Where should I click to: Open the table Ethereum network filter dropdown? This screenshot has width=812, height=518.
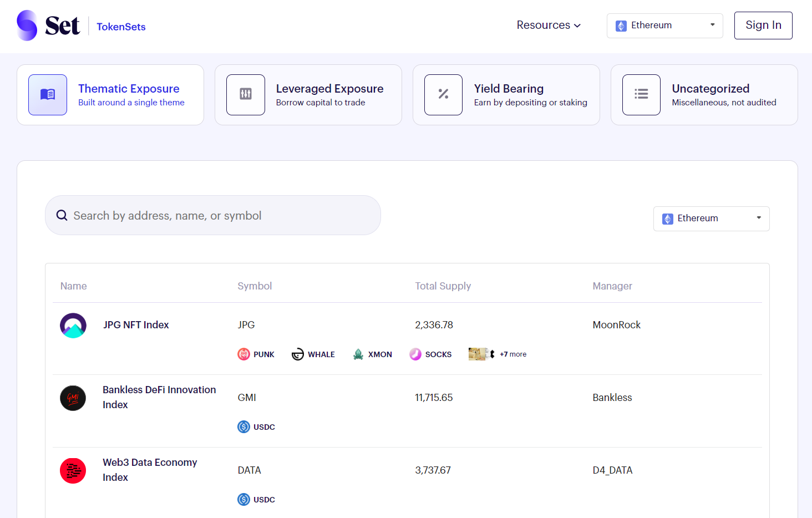coord(711,219)
